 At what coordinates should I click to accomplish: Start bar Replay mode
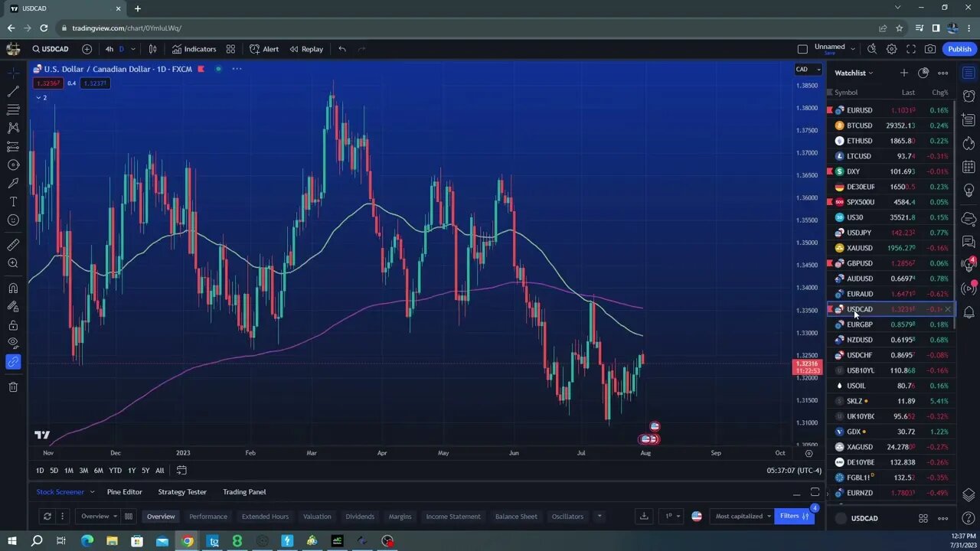(305, 49)
